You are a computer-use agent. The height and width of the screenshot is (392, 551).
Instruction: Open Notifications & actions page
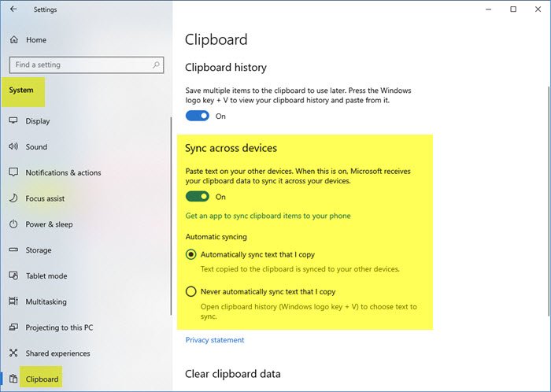63,173
